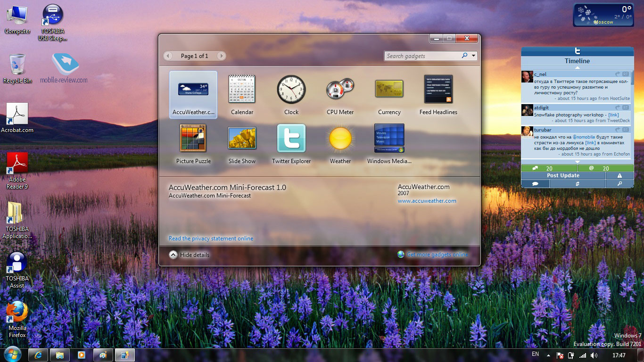The image size is (644, 362).
Task: Click the TOSHIBA USB Sleep desktop shortcut
Action: click(x=53, y=23)
